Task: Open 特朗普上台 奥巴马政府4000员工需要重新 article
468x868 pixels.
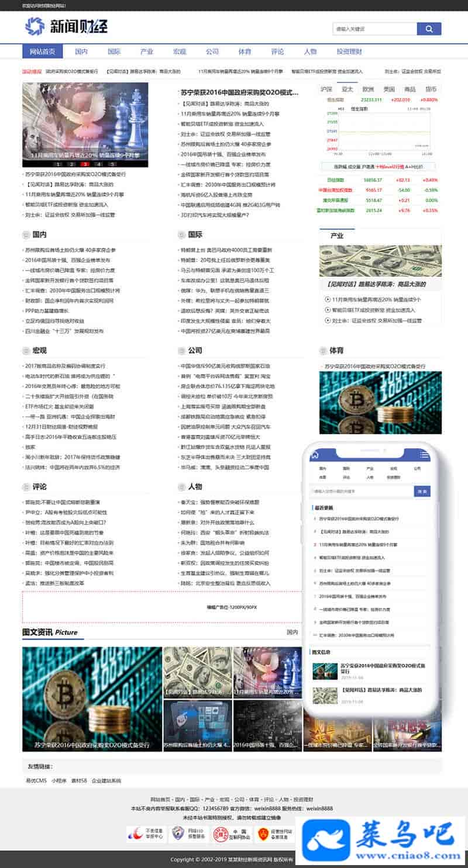Action: tap(226, 250)
